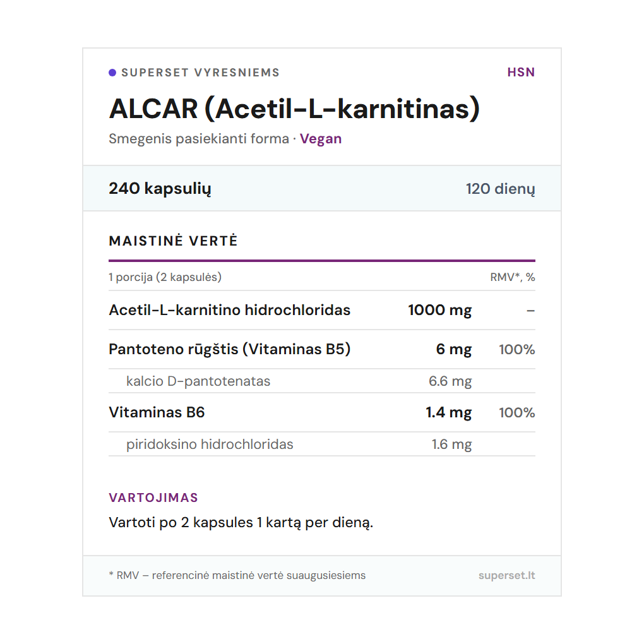Click the RMV footnote explanation text
Image resolution: width=644 pixels, height=644 pixels.
237,575
